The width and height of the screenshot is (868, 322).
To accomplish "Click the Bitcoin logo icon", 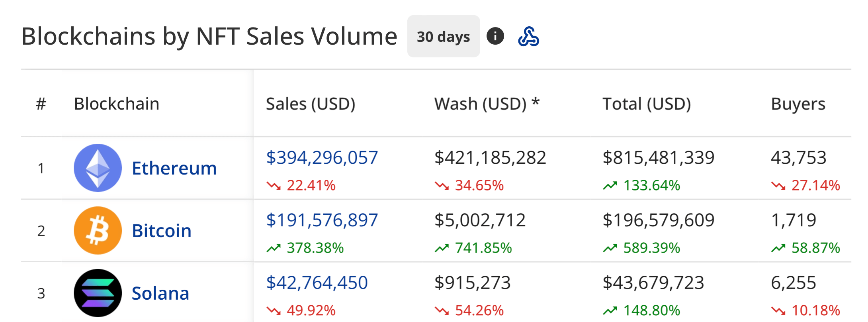I will click(x=98, y=230).
